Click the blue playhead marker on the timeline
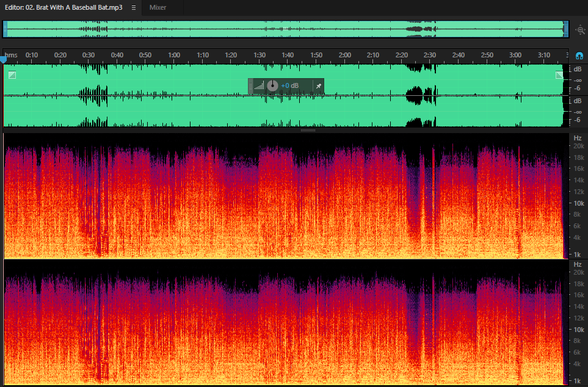The height and width of the screenshot is (387, 588). coord(4,60)
